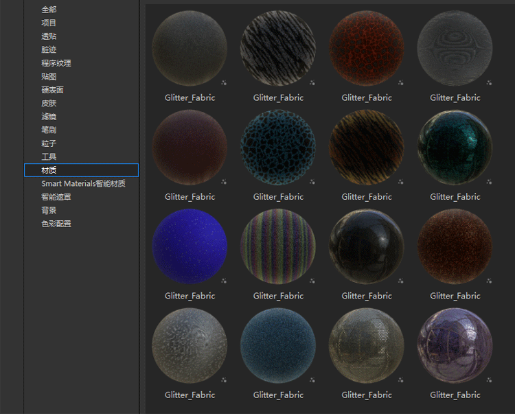Open the 色彩配置 category
The height and width of the screenshot is (420, 515).
pos(56,224)
